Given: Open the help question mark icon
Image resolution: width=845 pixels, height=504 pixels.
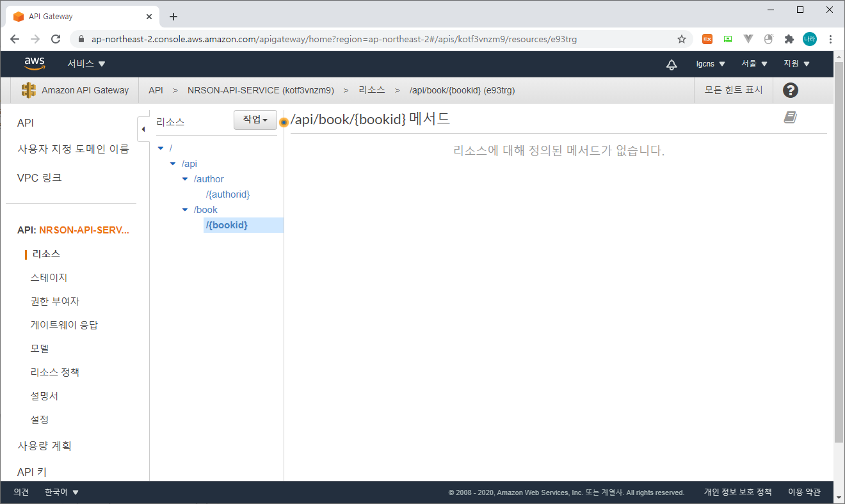Looking at the screenshot, I should (x=790, y=90).
